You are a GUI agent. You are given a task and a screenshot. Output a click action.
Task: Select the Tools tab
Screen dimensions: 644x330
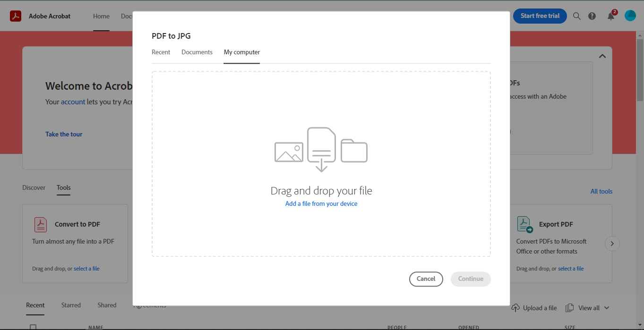[63, 187]
